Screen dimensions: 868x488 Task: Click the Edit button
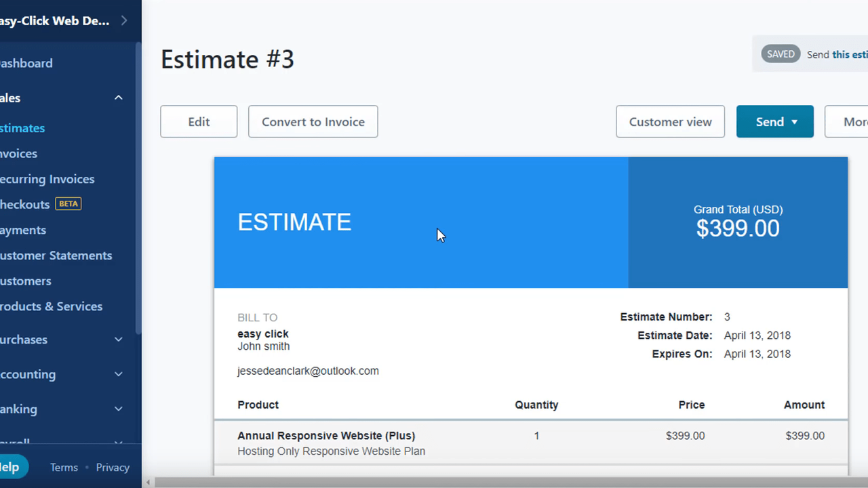coord(198,121)
